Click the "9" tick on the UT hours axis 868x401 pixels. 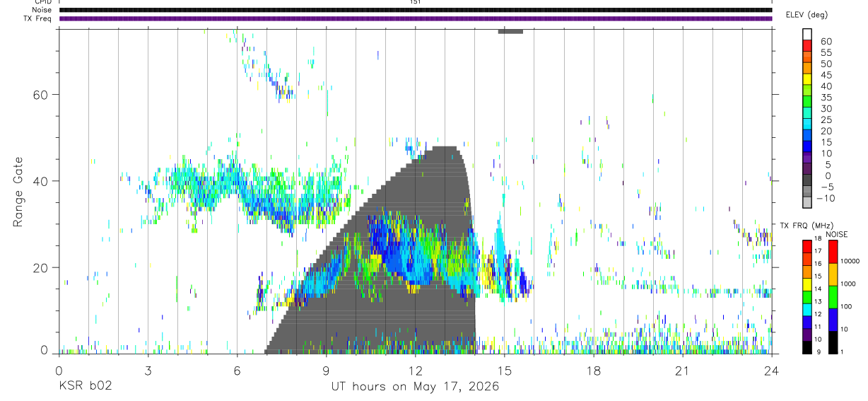pyautogui.click(x=326, y=371)
